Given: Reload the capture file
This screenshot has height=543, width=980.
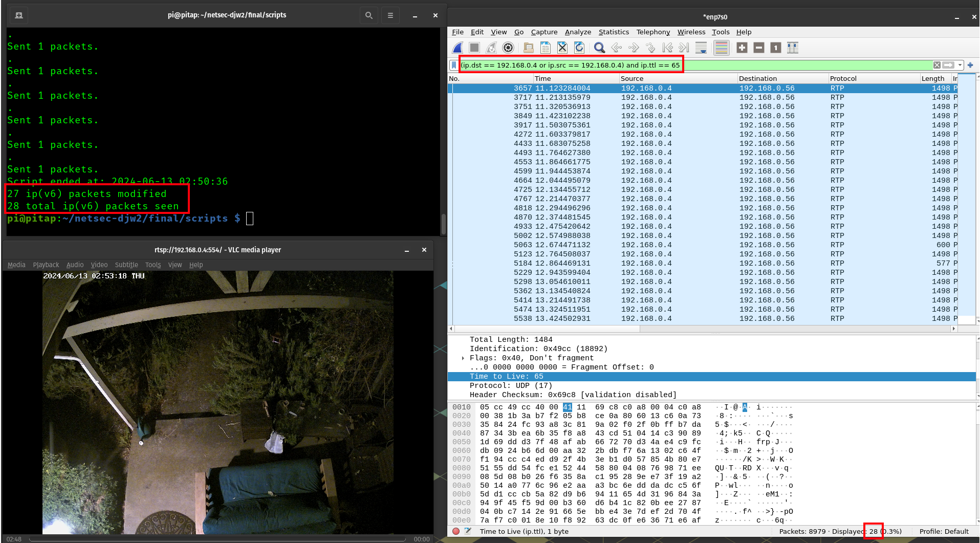Looking at the screenshot, I should click(x=579, y=48).
